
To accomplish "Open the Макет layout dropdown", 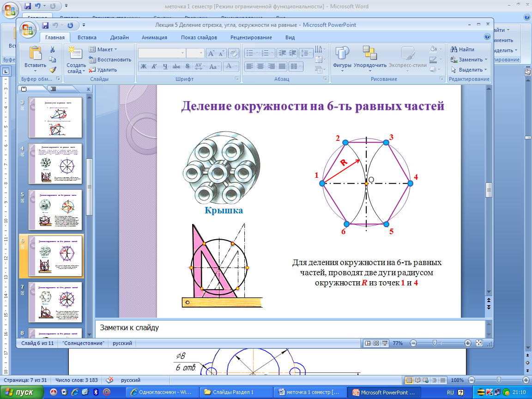I will click(103, 49).
